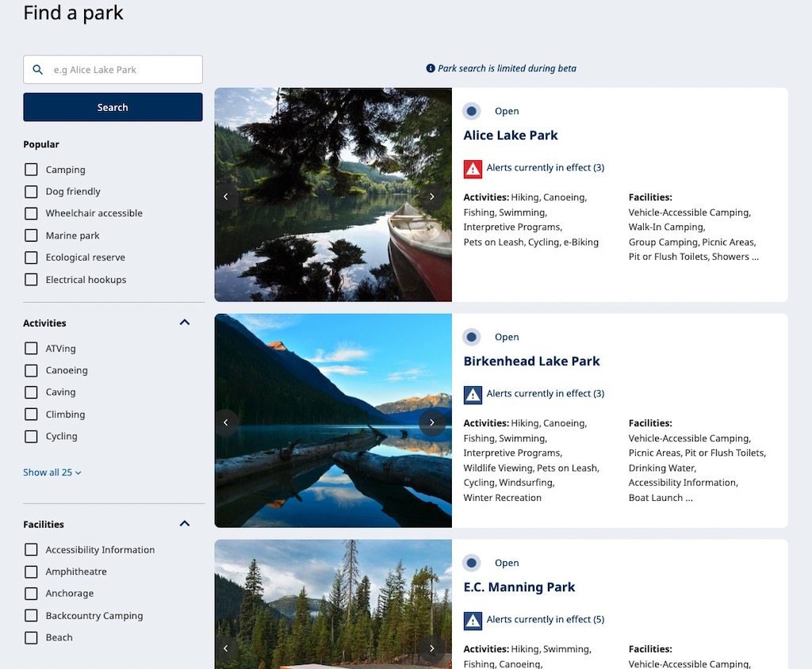Screen dimensions: 812x669
Task: Open the Alice Lake Park page
Action: click(511, 136)
